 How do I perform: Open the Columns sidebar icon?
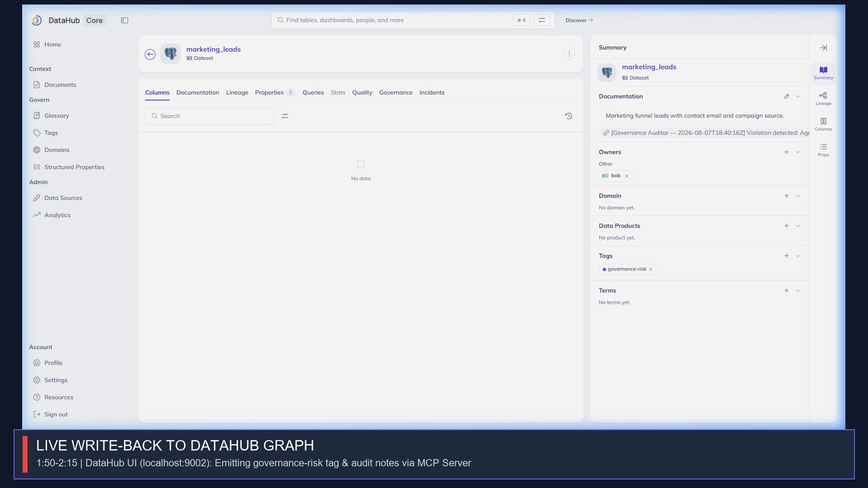[x=823, y=124]
